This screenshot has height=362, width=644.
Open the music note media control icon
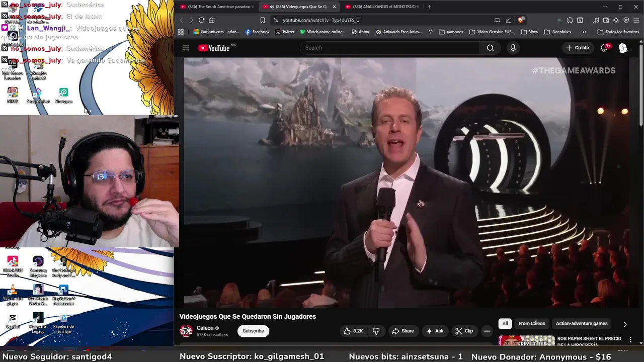tap(596, 20)
